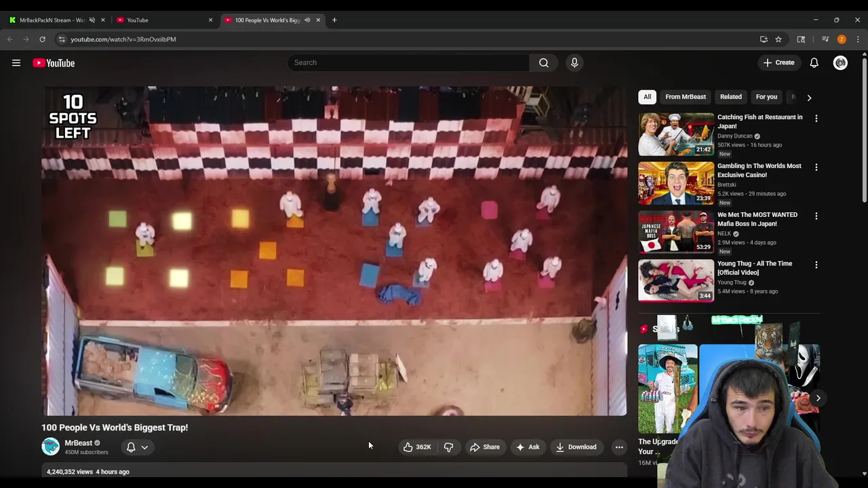Open the MrBeast channel name link
This screenshot has height=488, width=868.
click(78, 443)
